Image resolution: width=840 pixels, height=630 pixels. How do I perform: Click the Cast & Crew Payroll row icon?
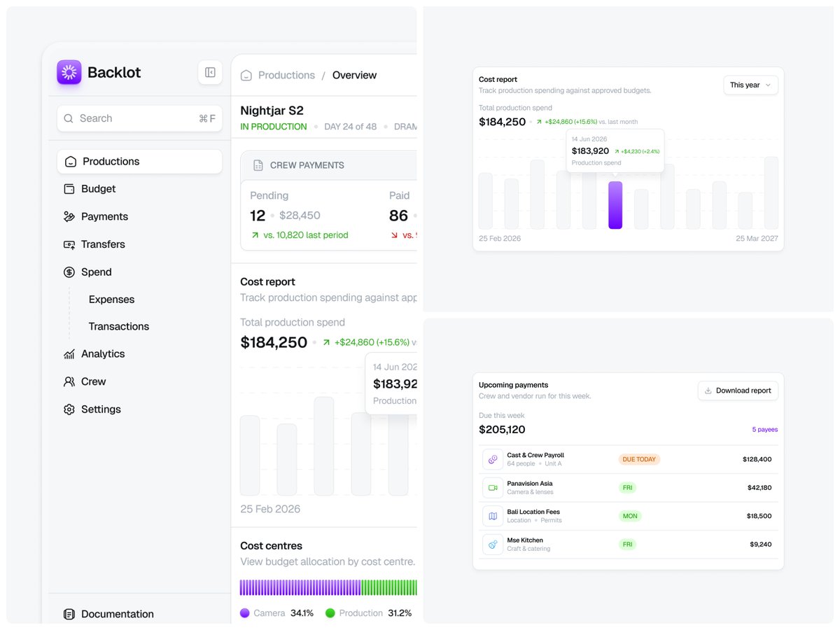[493, 459]
